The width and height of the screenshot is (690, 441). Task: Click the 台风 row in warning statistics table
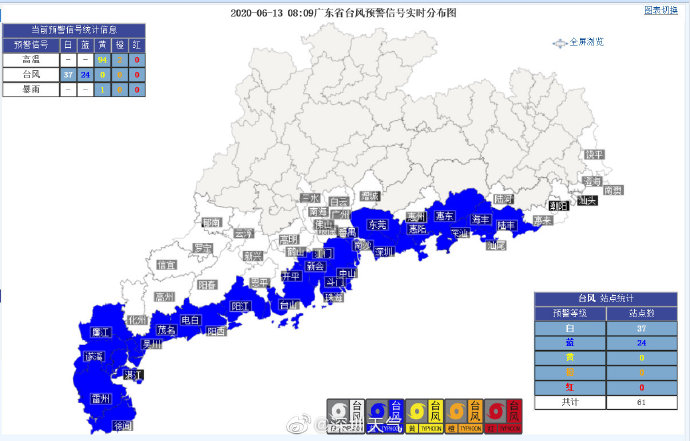coord(31,74)
